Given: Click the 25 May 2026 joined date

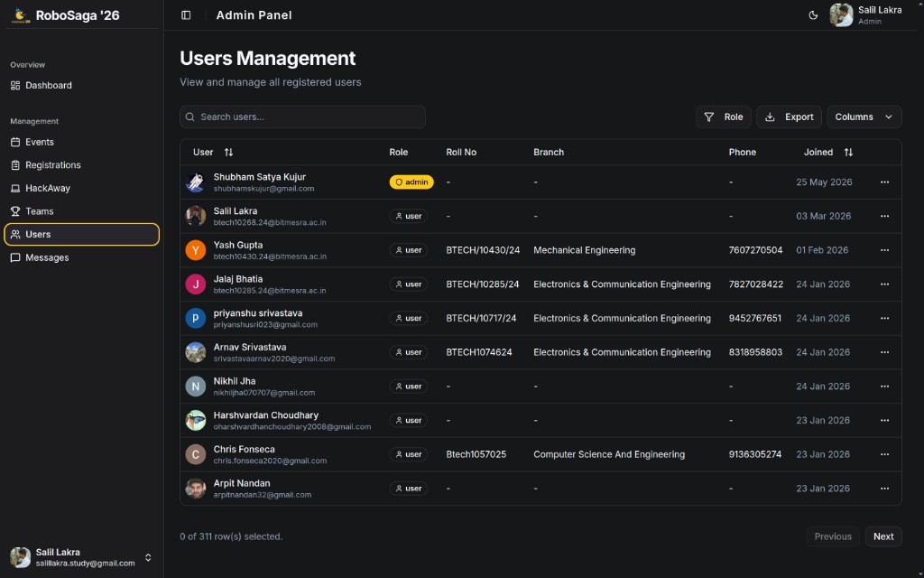Looking at the screenshot, I should pyautogui.click(x=824, y=182).
